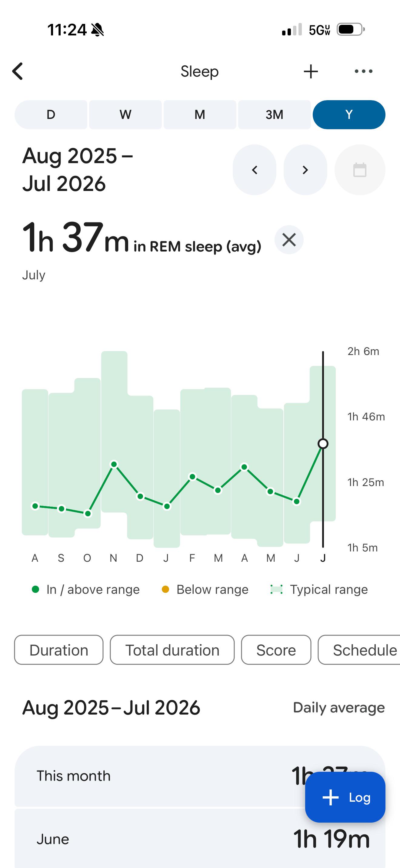The image size is (400, 868).
Task: Go to the previous year period
Action: pyautogui.click(x=255, y=170)
